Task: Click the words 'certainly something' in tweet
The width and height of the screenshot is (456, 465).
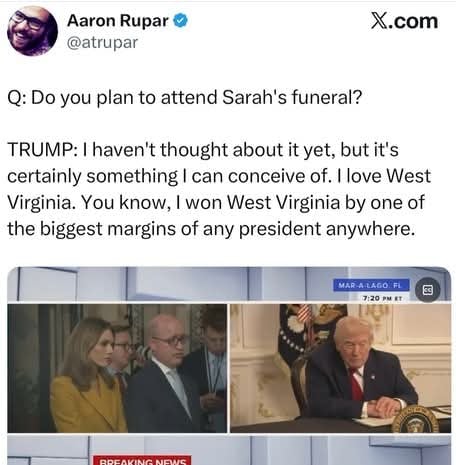Action: pyautogui.click(x=93, y=176)
